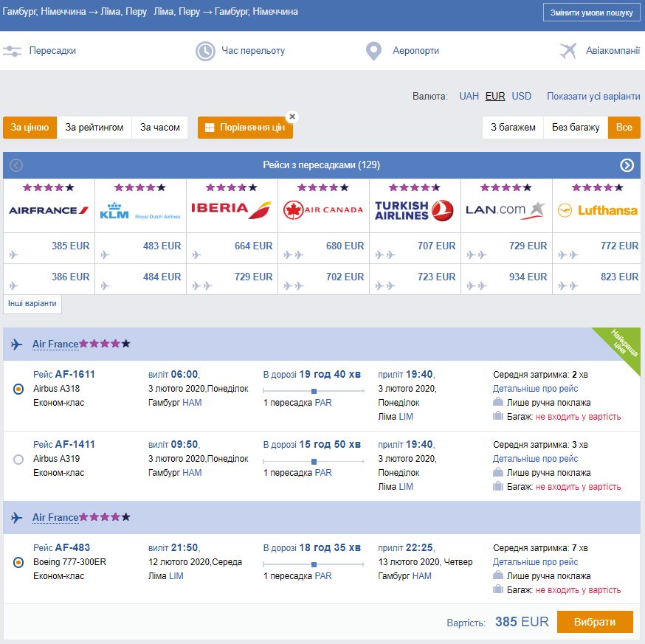Close the price comparison with X icon
The width and height of the screenshot is (645, 644).
tap(292, 117)
